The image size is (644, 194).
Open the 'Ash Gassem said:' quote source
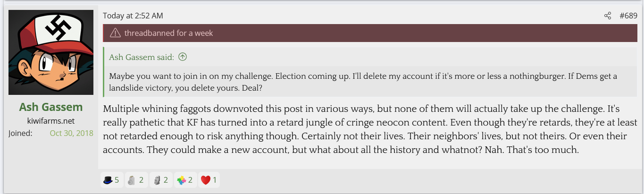(142, 57)
